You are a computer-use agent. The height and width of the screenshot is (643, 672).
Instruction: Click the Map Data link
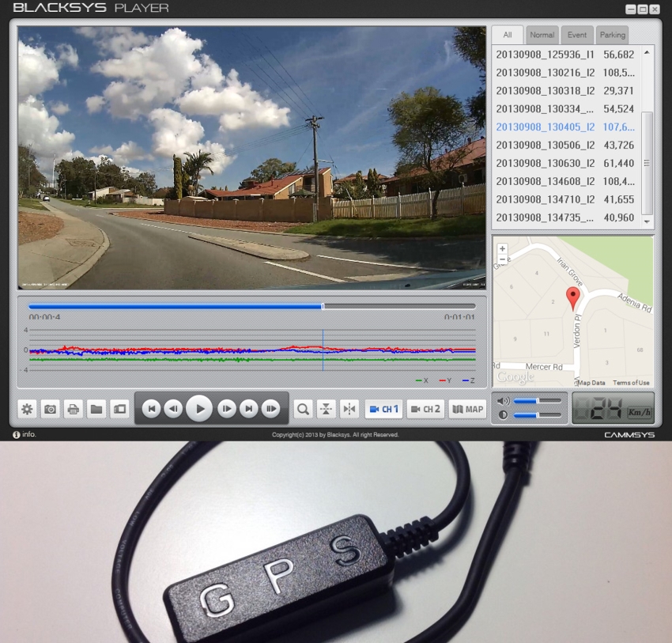[x=591, y=383]
